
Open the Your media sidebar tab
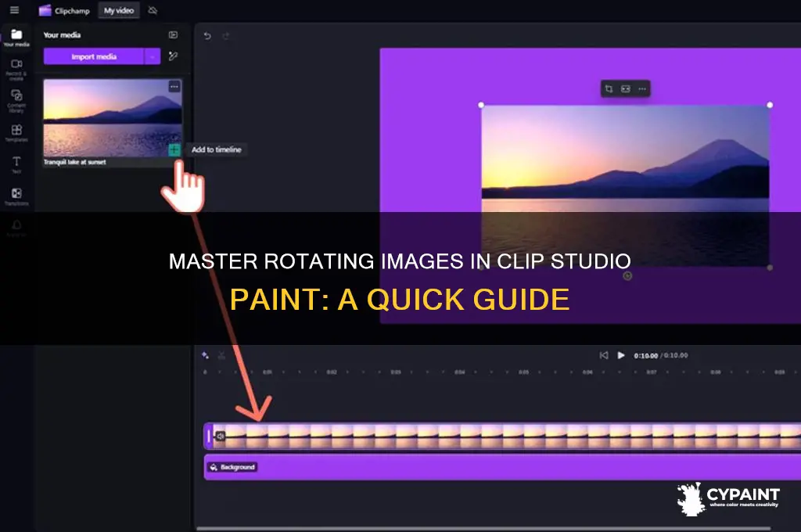(x=16, y=38)
